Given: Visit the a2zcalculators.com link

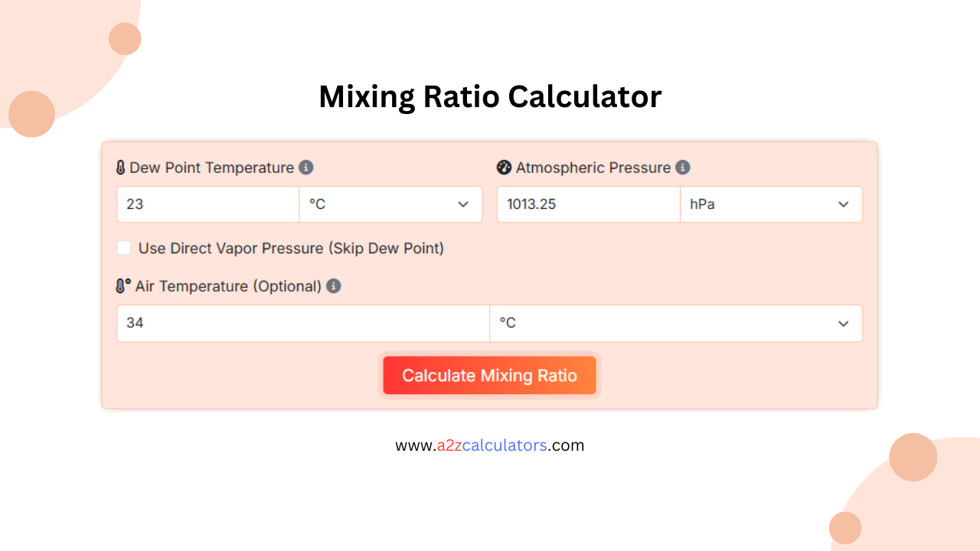Looking at the screenshot, I should click(490, 445).
